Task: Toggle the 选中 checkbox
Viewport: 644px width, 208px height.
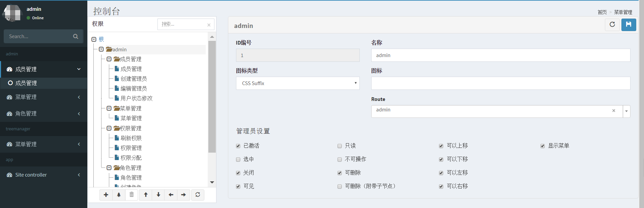Action: pyautogui.click(x=238, y=159)
